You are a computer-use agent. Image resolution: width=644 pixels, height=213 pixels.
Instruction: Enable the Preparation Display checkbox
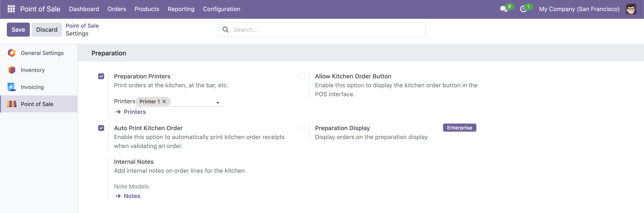click(x=302, y=128)
